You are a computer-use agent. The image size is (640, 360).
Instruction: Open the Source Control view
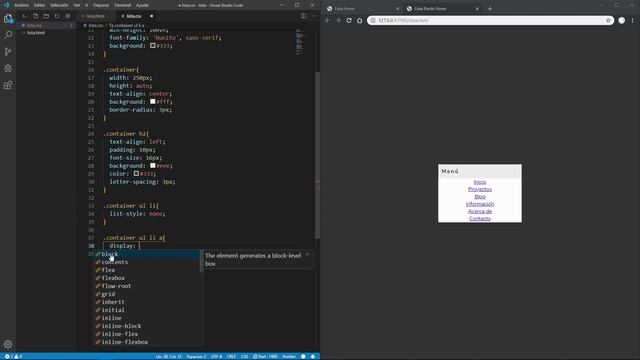click(x=8, y=51)
